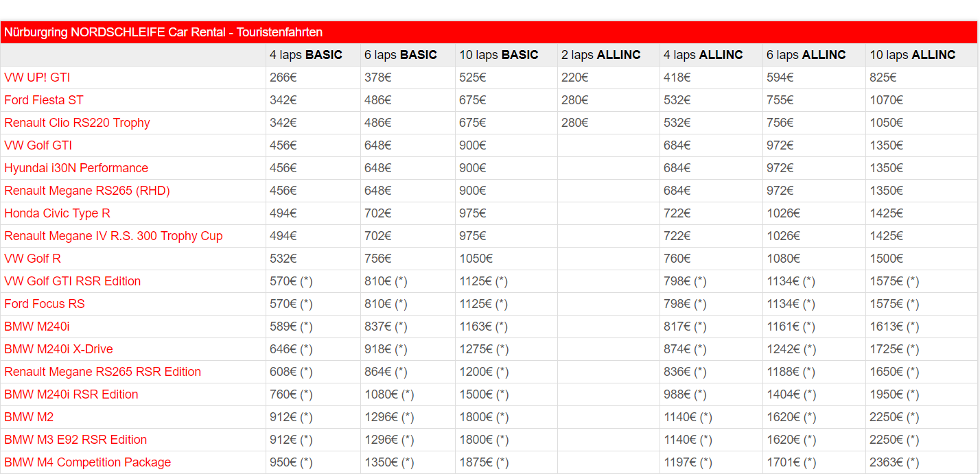
Task: Select the 525€ price for VW UP! GTI
Action: click(x=473, y=78)
